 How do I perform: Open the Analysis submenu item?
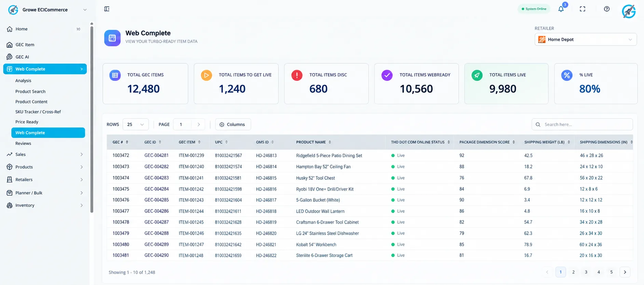pyautogui.click(x=23, y=81)
